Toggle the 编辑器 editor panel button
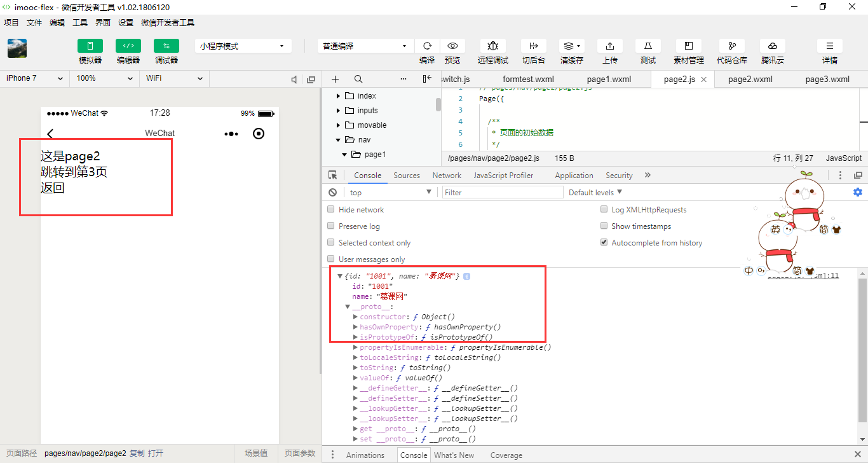 (128, 46)
